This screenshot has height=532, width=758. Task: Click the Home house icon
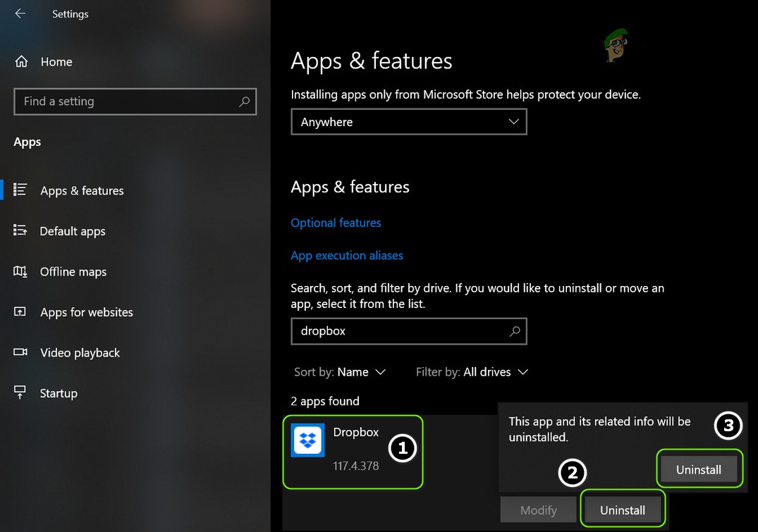tap(21, 61)
